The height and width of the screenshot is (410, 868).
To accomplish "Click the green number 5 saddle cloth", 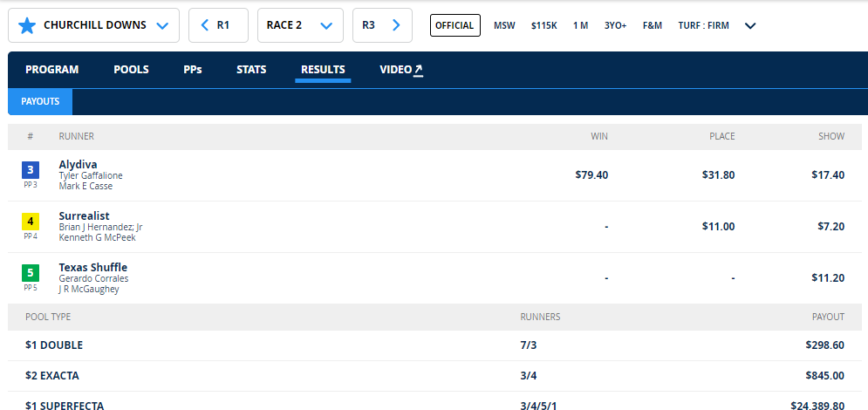I will (x=31, y=273).
